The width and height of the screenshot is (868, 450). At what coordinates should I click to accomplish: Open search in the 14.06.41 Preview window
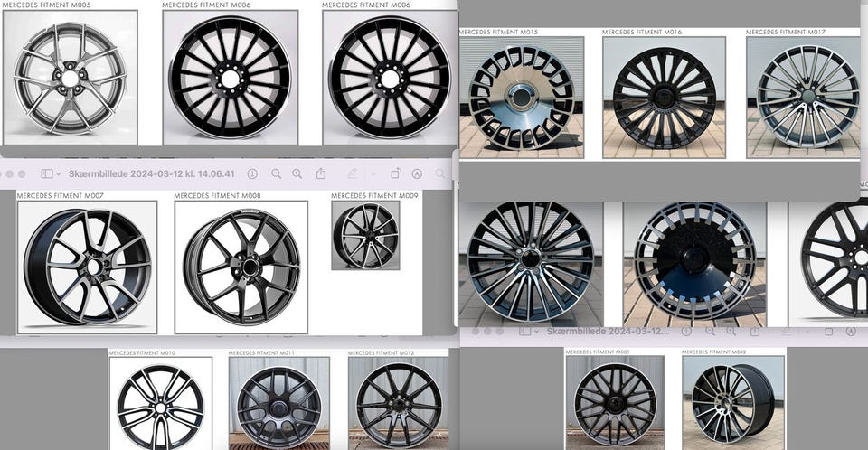pos(440,173)
